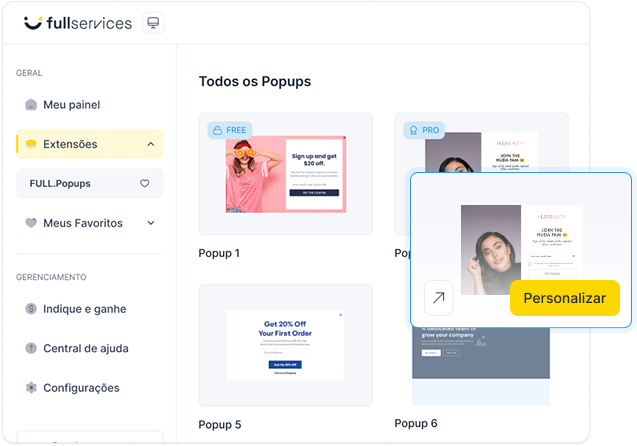Click the Meu painel home icon
This screenshot has height=446, width=637.
pyautogui.click(x=31, y=105)
